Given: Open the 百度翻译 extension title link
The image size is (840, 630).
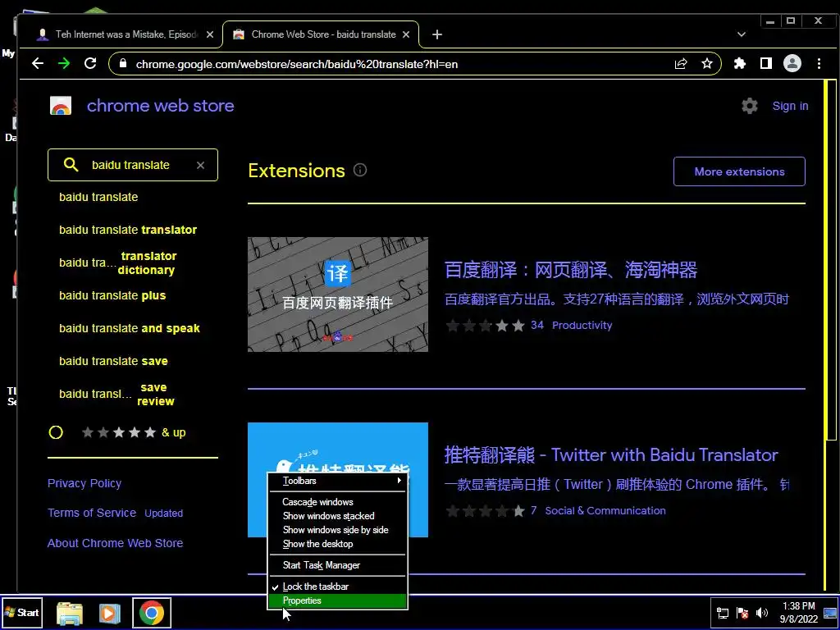Looking at the screenshot, I should [571, 269].
